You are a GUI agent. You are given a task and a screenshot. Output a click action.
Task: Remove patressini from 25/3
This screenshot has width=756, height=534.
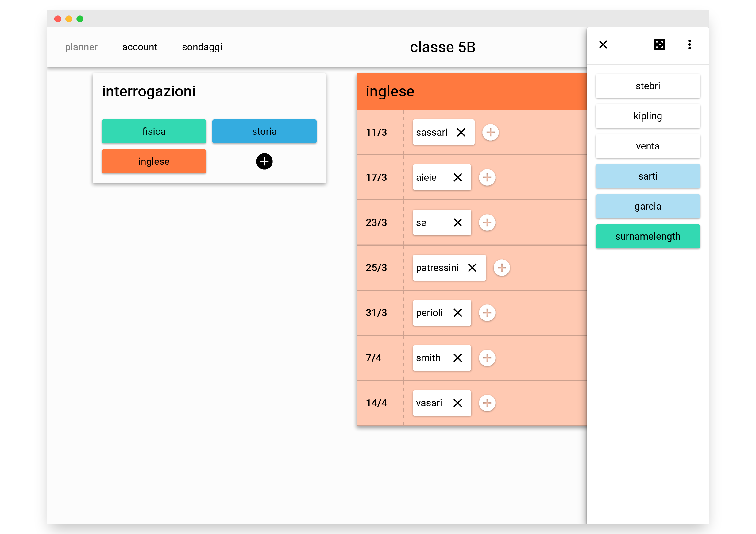tap(472, 268)
